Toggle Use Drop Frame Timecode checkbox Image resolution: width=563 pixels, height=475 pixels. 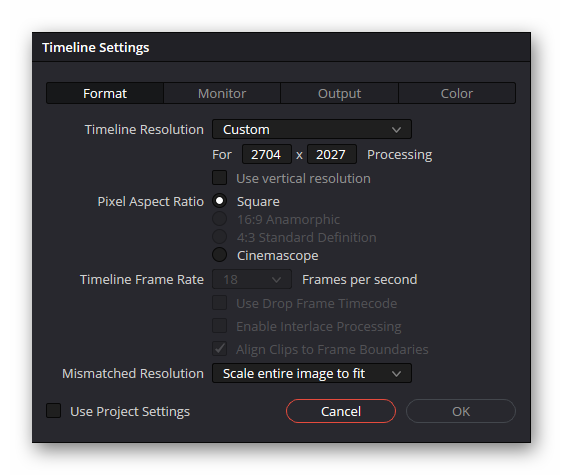219,303
